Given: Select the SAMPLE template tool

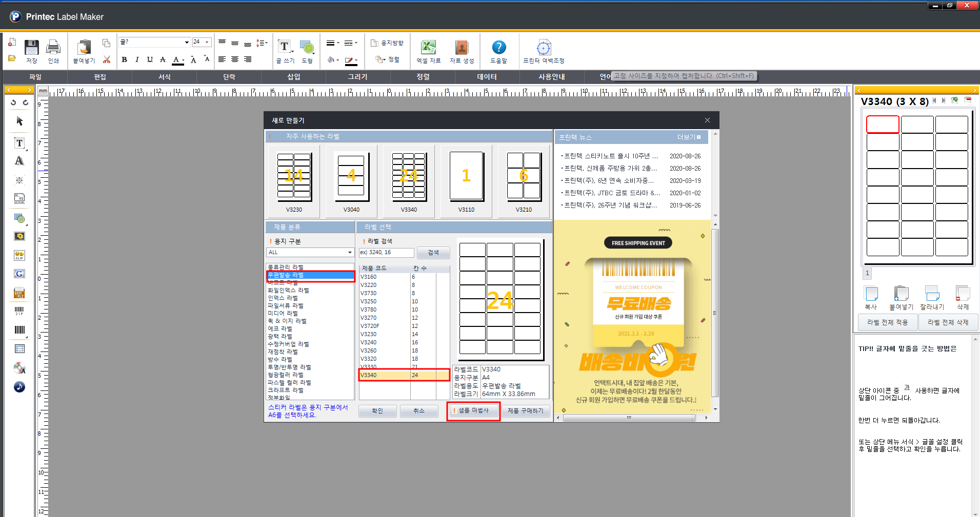Looking at the screenshot, I should [19, 293].
